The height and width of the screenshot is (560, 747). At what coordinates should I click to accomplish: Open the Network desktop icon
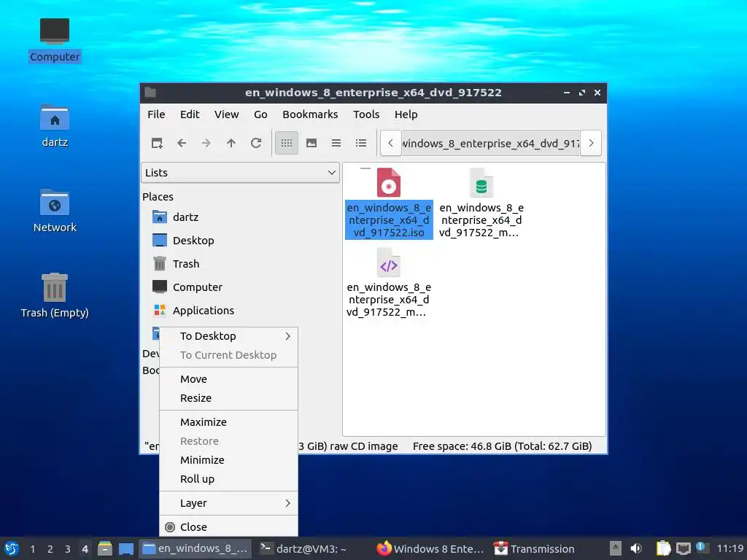point(54,211)
